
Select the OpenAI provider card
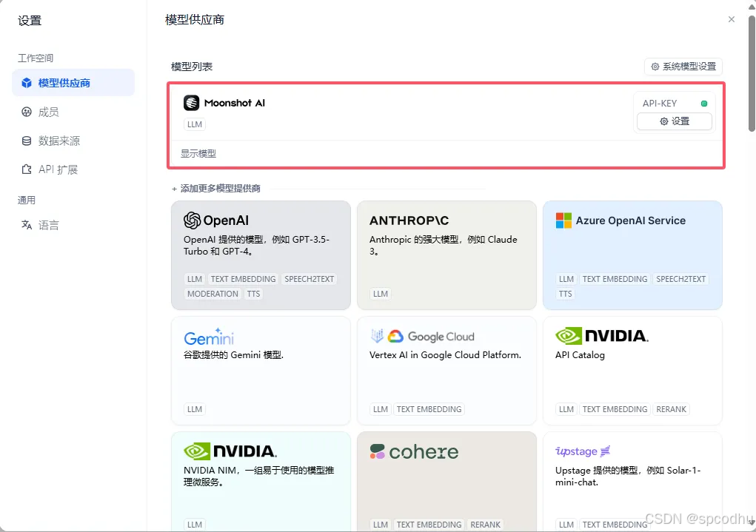tap(261, 255)
